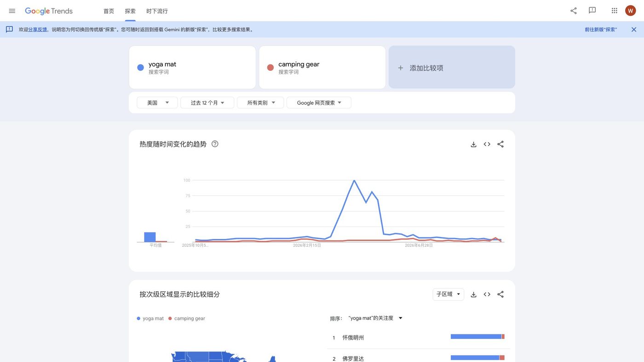Viewport: 644px width, 362px height.
Task: Open the 美国 region dropdown
Action: pyautogui.click(x=157, y=102)
